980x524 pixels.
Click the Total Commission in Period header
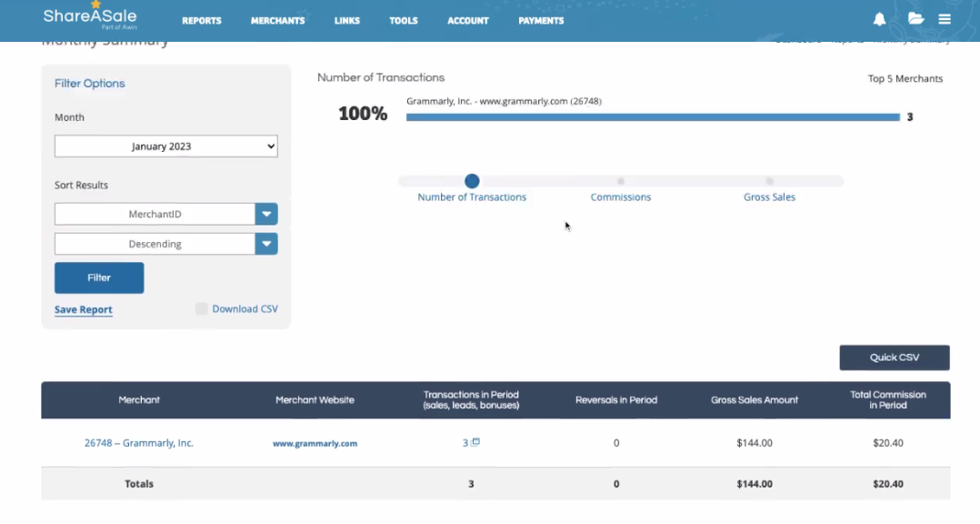(888, 400)
